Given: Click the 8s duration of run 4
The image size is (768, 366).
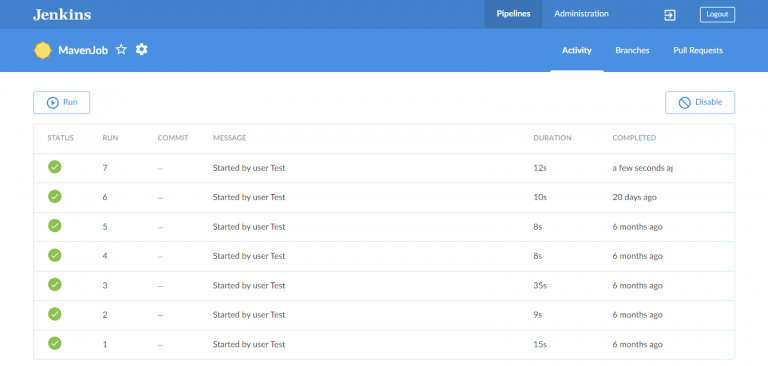Looking at the screenshot, I should pos(538,256).
